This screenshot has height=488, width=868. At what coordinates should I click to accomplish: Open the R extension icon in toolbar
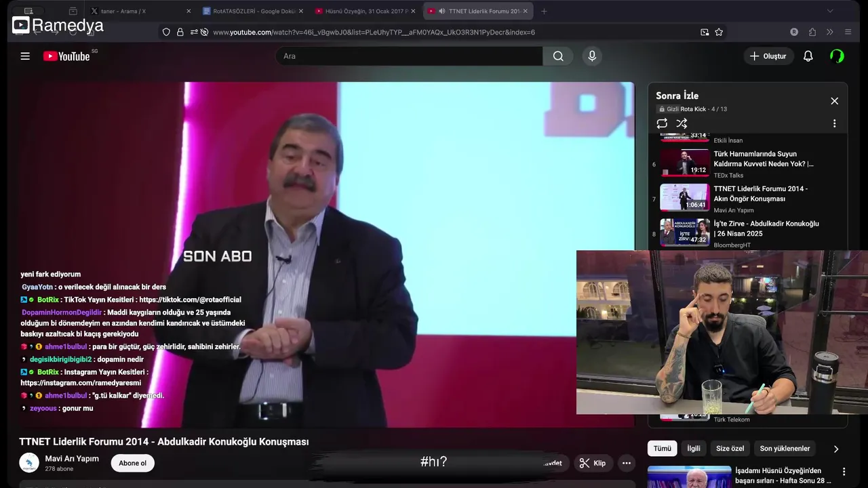click(x=794, y=32)
